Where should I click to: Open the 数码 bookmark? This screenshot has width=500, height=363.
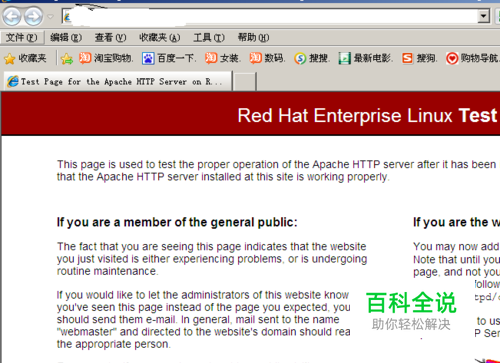(267, 58)
